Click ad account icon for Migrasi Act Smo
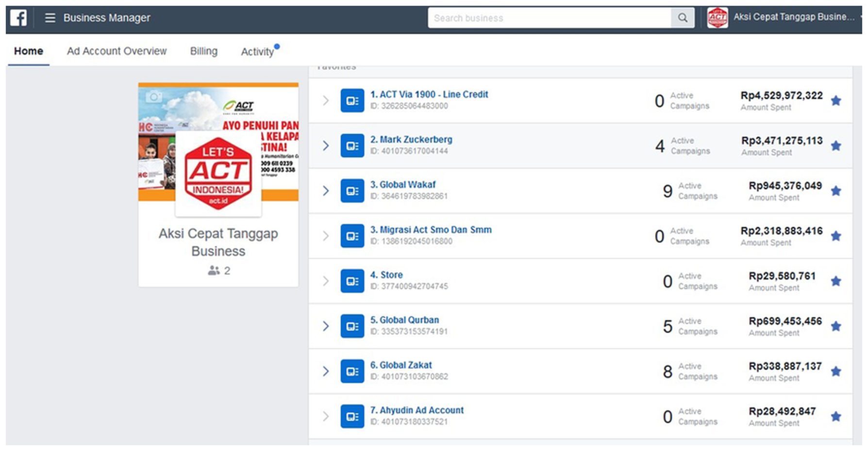The image size is (868, 451). click(x=352, y=236)
